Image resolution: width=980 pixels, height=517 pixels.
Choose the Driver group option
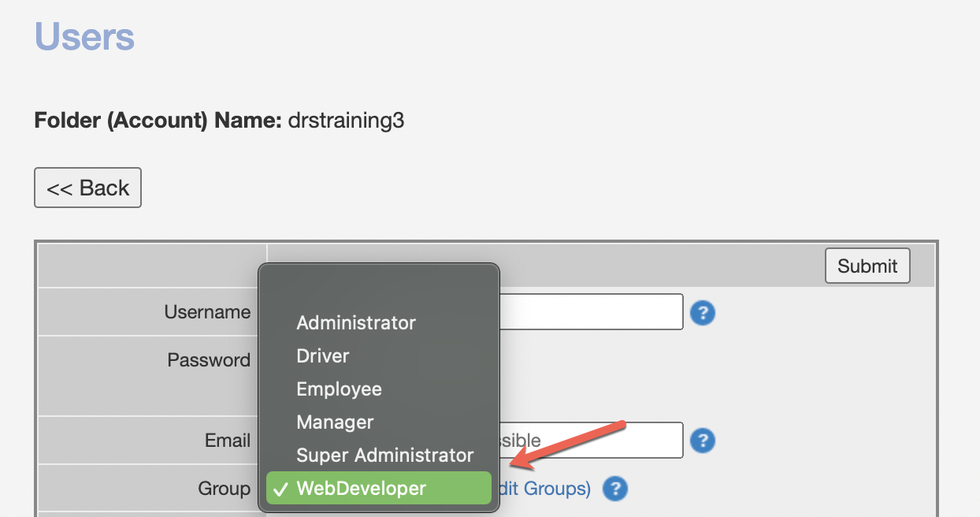coord(323,355)
